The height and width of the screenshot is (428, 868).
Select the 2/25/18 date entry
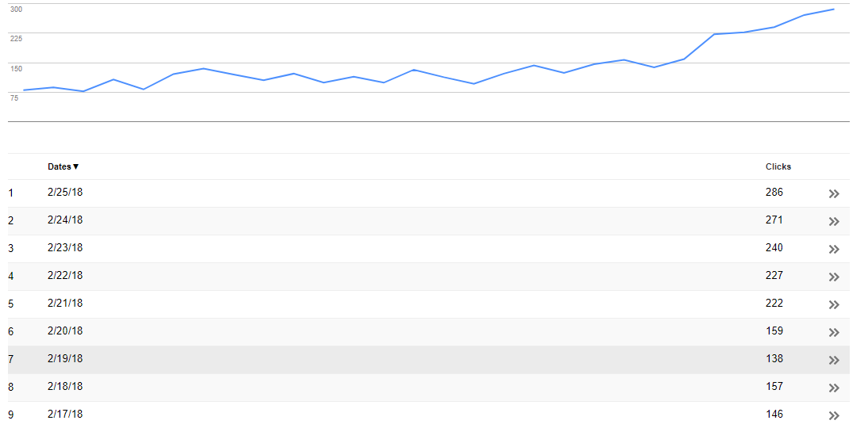point(65,193)
